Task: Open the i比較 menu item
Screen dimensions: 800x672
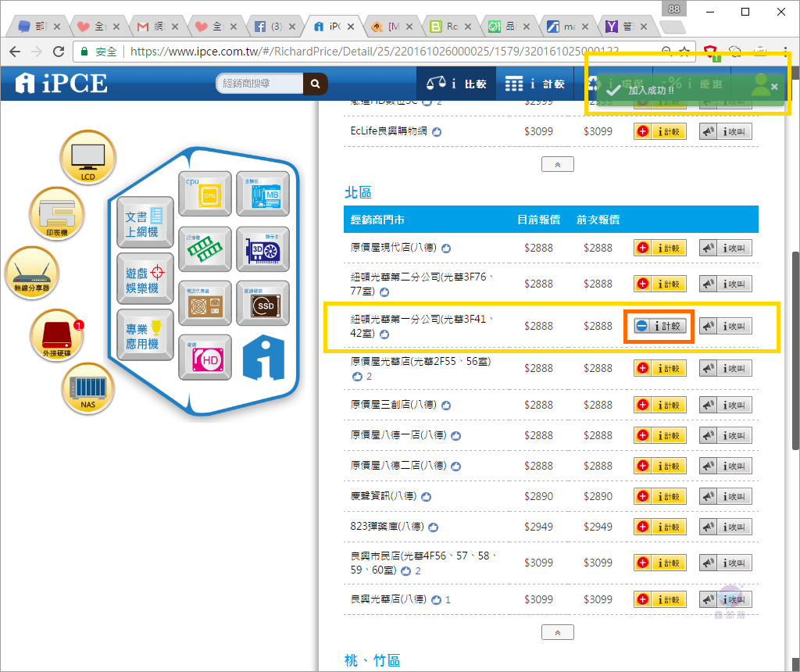Action: (x=456, y=84)
